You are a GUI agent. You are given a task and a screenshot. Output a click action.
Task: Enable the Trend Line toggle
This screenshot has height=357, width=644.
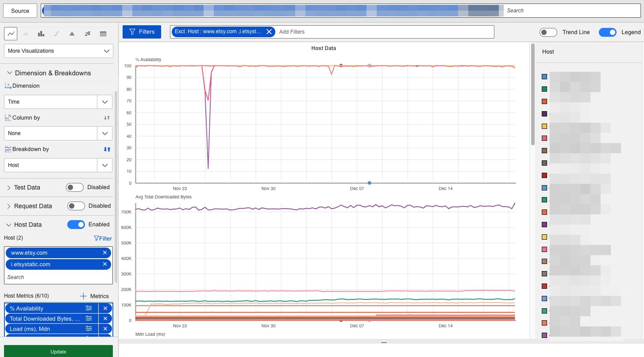click(548, 32)
